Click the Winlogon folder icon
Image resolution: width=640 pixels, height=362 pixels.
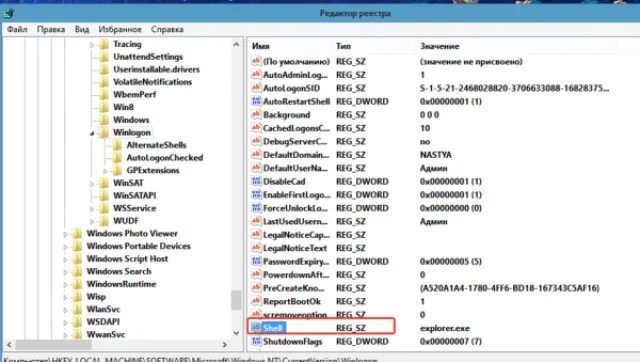coord(104,133)
